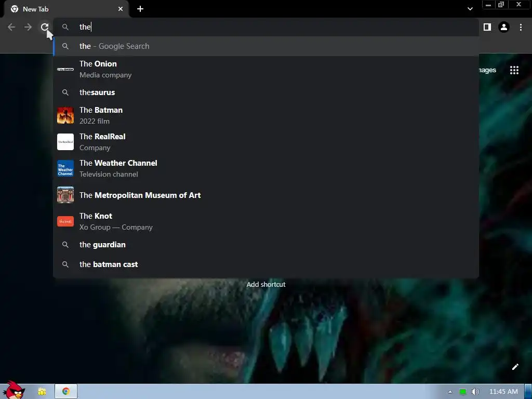
Task: Click The Onion logo thumbnail
Action: tap(65, 69)
